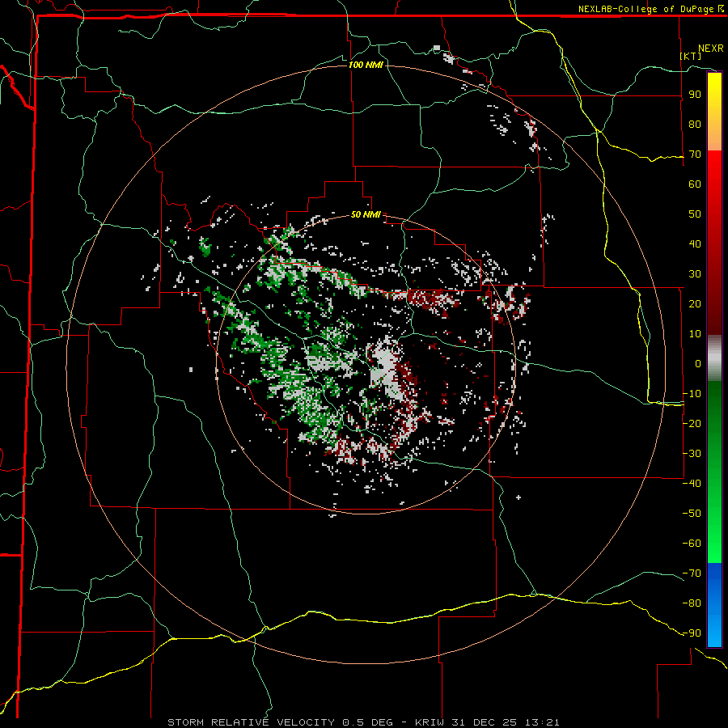Click the NEXLAB-College of DuPage header text

650,9
